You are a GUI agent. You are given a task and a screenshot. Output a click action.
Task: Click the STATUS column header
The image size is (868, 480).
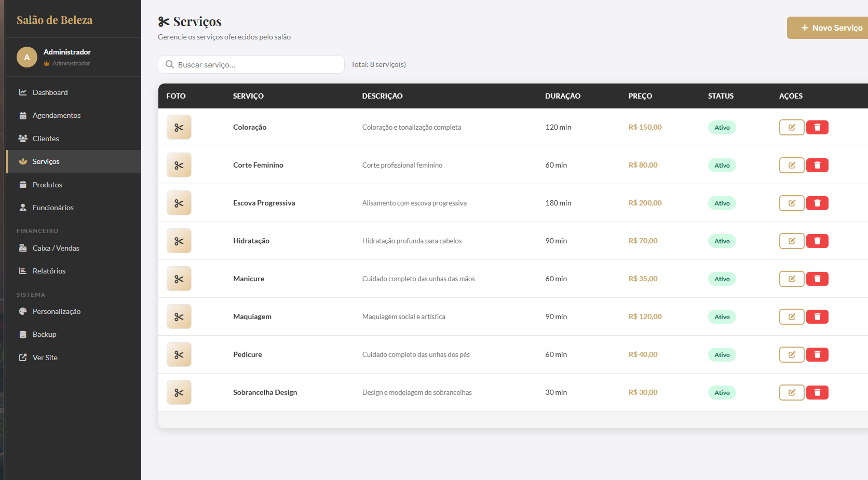coord(721,96)
